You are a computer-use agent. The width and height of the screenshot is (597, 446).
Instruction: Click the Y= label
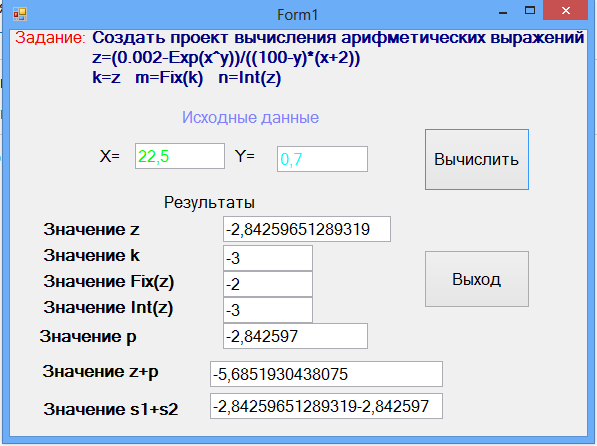(x=245, y=156)
